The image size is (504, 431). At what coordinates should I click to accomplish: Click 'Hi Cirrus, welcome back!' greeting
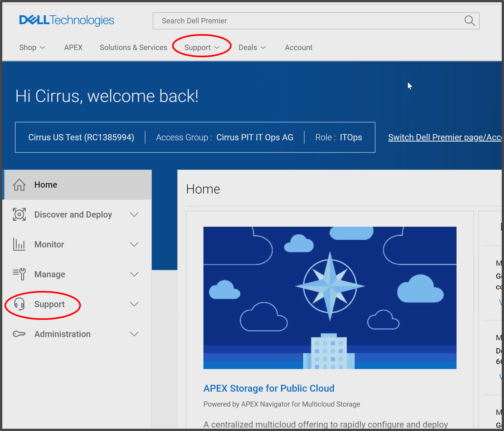click(107, 96)
